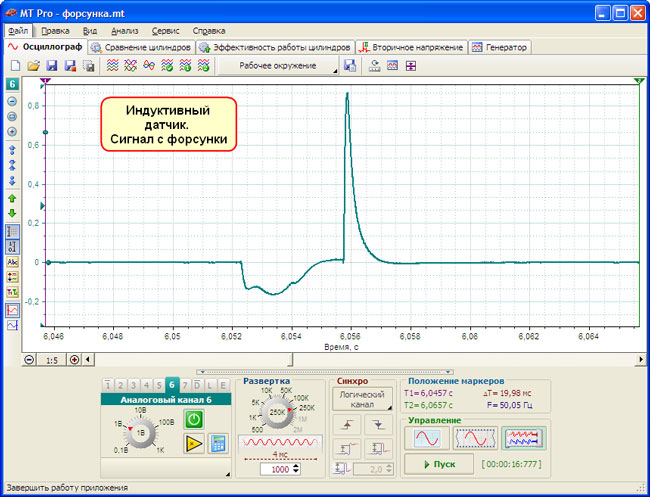This screenshot has width=650, height=497.
Task: Select channel 6 in channel selector
Action: pos(172,385)
